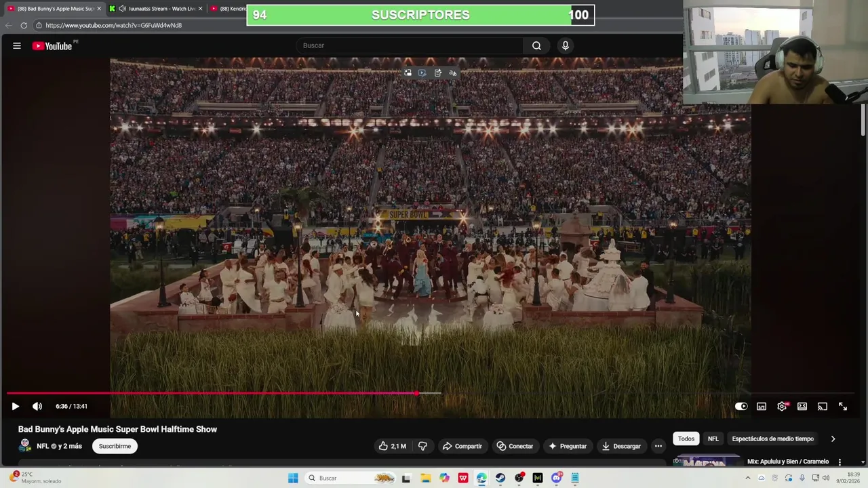The width and height of the screenshot is (868, 488).
Task: Switch to theater mode view
Action: click(802, 406)
